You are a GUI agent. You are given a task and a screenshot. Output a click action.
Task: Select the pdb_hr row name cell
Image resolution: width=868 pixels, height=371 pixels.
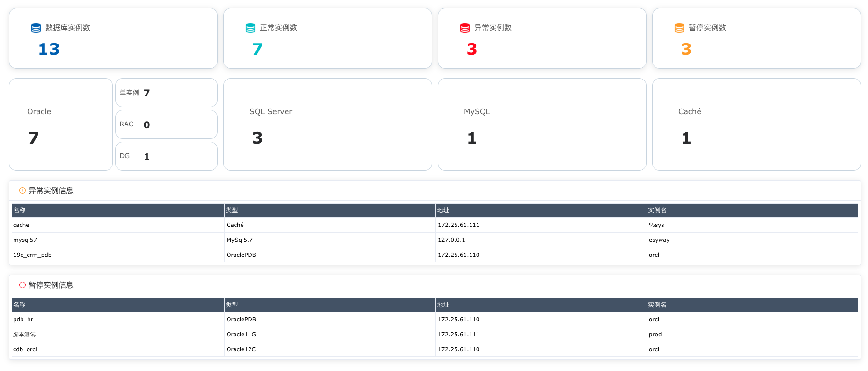pyautogui.click(x=118, y=320)
